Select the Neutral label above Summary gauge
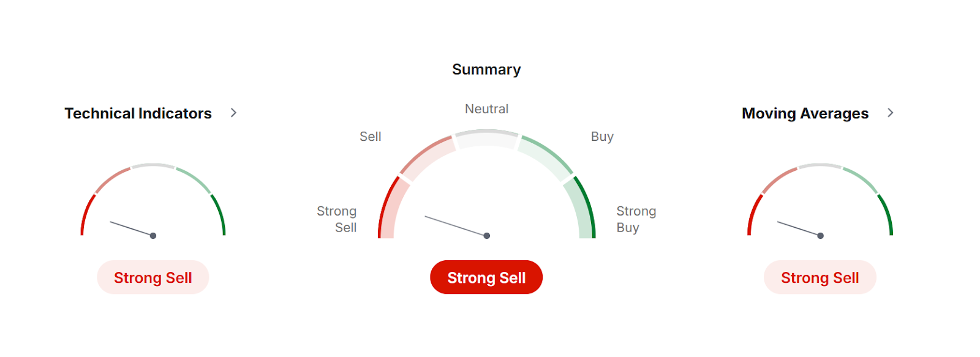Screen dimensions: 980x357 coord(486,109)
